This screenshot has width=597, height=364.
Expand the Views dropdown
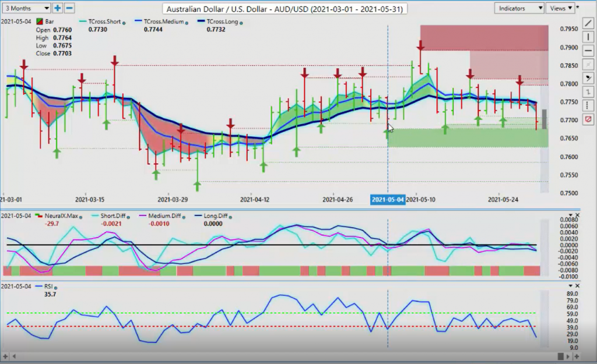pos(561,8)
